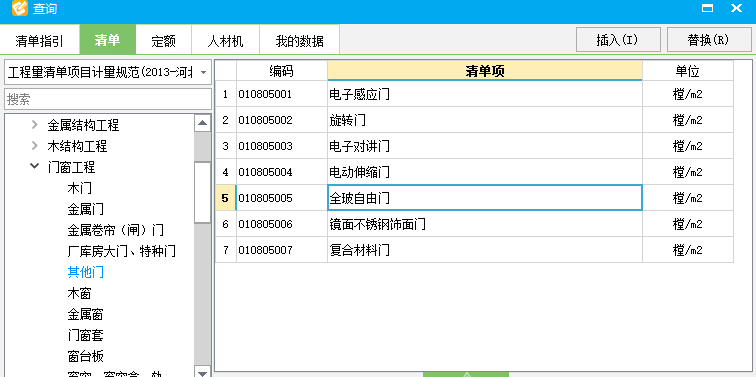This screenshot has width=756, height=377.
Task: Click the 清单项 column header
Action: tap(485, 71)
